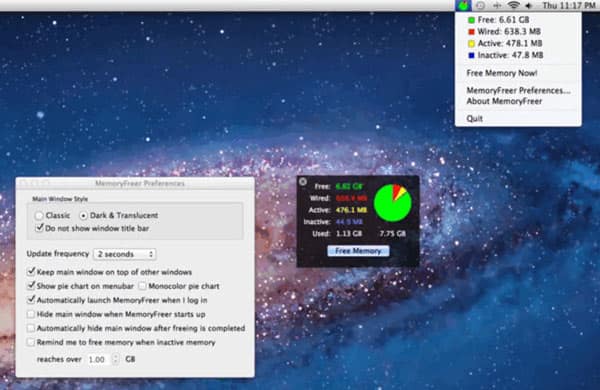
Task: Uncheck Do not show window title bar
Action: (x=39, y=228)
